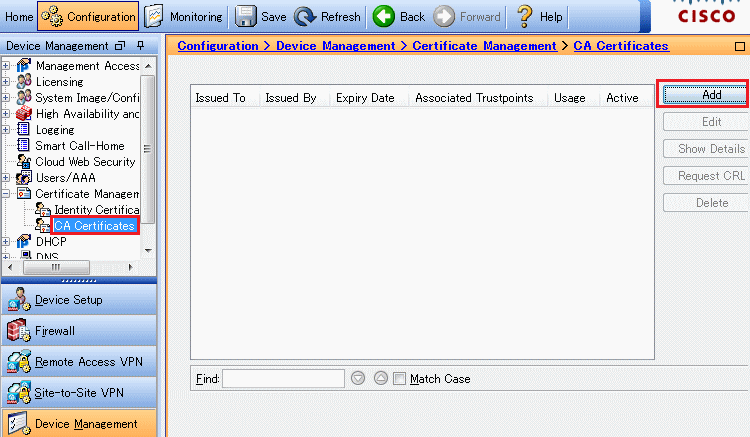Screen dimensions: 750x437
Task: Click the Identity Certificates tree icon
Action: coord(43,209)
